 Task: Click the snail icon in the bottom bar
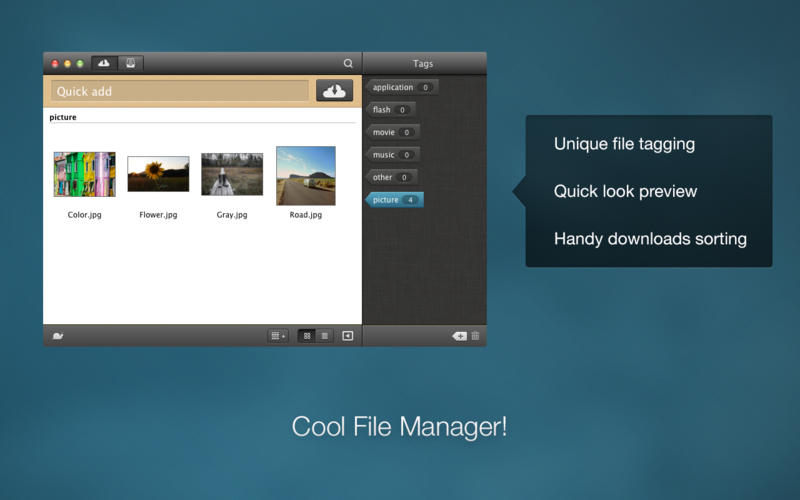58,336
